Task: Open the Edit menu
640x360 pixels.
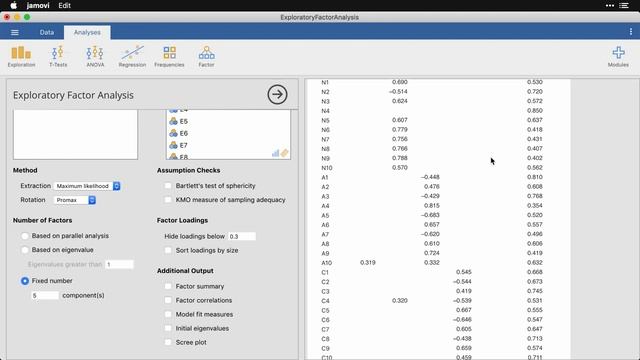Action: [x=64, y=5]
